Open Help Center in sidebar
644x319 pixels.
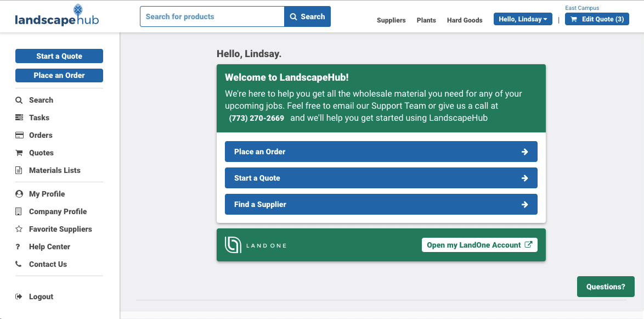click(x=50, y=247)
